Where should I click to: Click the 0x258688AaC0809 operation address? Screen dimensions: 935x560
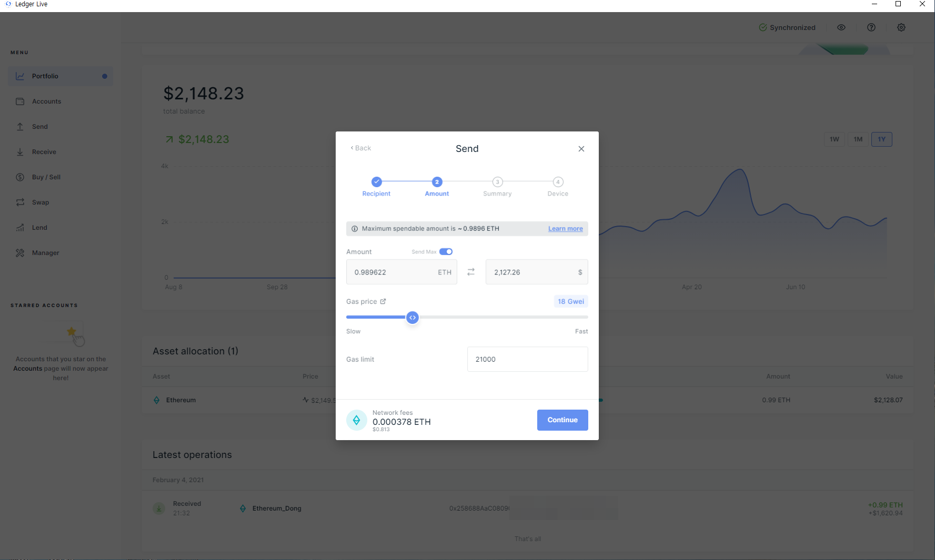[479, 508]
